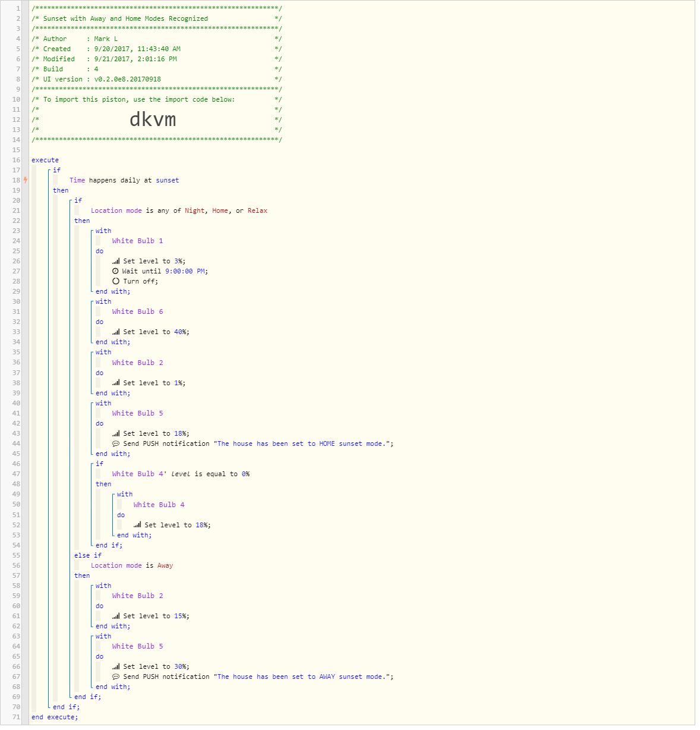
Task: Click the Modified date 9/21/2017, 2:01:16 PM
Action: (135, 59)
